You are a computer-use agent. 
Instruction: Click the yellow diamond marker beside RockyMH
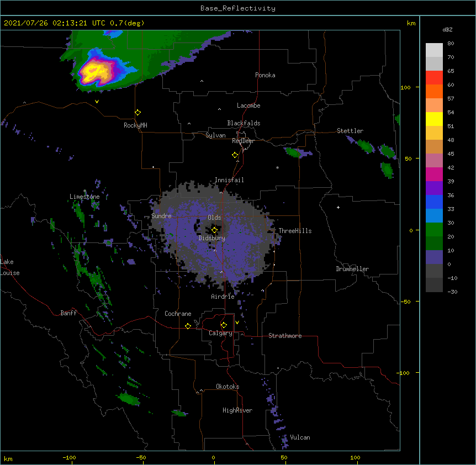tap(138, 113)
